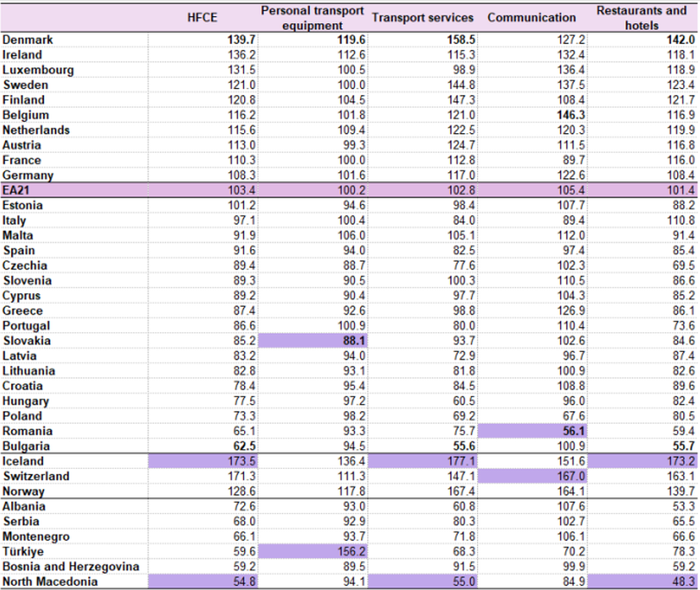Click the EA21 row label
Image resolution: width=700 pixels, height=590 pixels.
pyautogui.click(x=16, y=190)
